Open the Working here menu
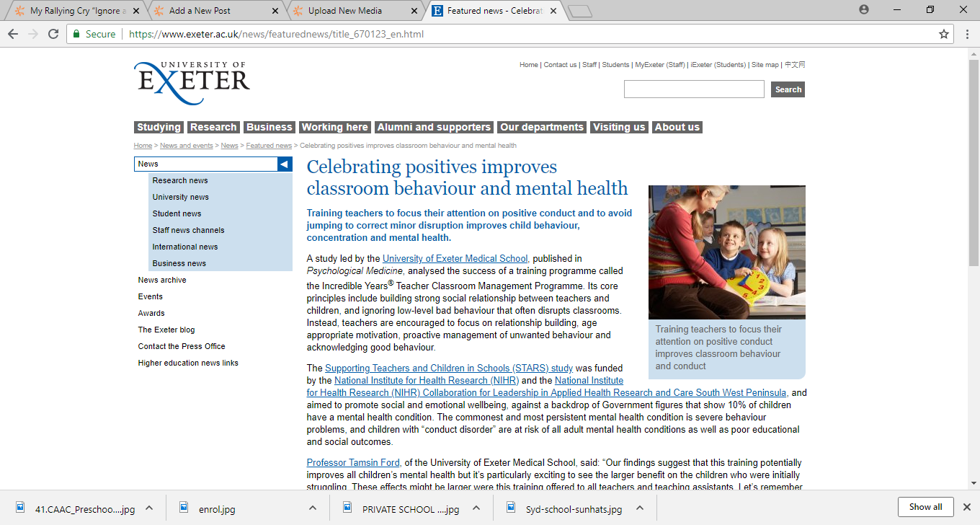This screenshot has height=525, width=980. click(335, 127)
